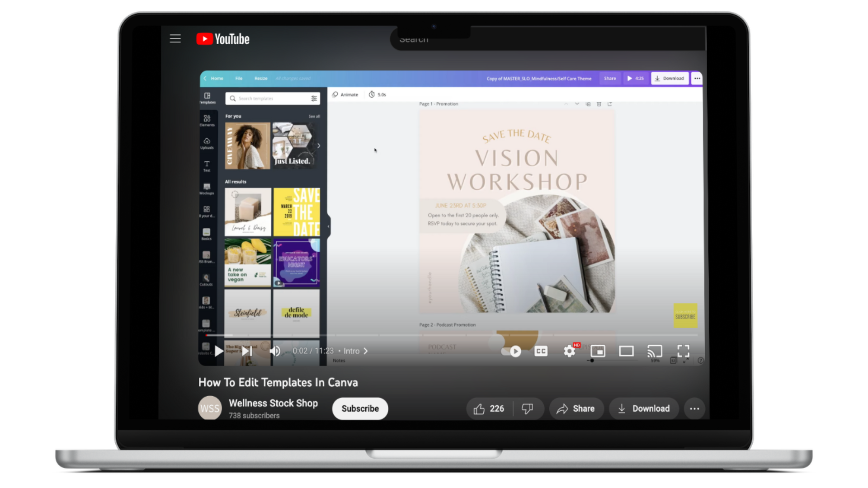Viewport: 868px width, 488px height.
Task: Delete Page 1 - Promotion with trash icon
Action: [599, 104]
